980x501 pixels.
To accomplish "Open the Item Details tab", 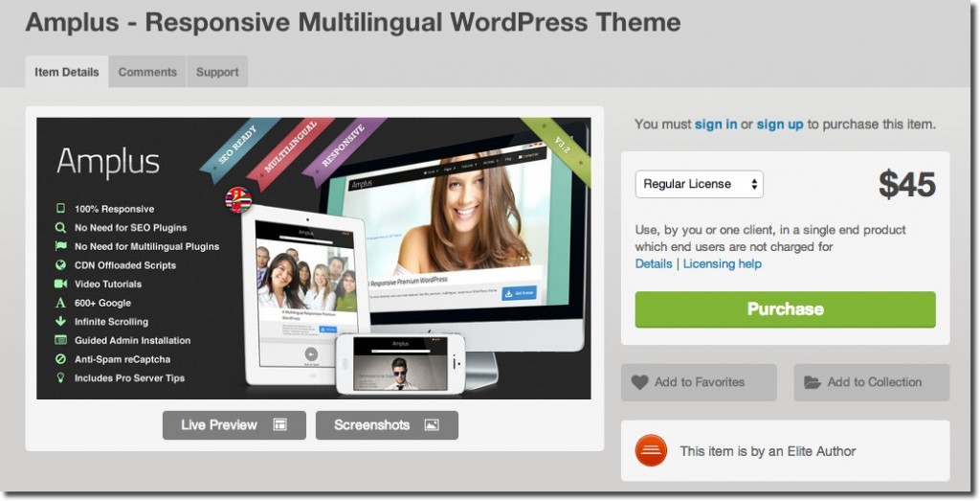I will 67,72.
